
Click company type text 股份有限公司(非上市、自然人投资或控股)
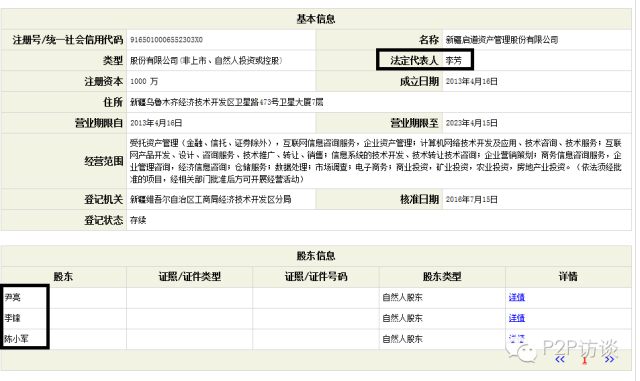206,61
